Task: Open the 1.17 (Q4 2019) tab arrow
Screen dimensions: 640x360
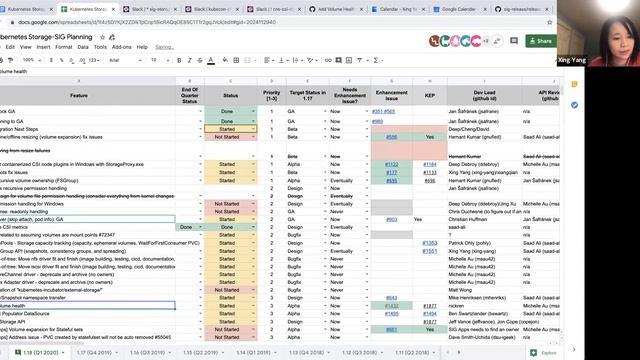Action: pyautogui.click(x=116, y=353)
